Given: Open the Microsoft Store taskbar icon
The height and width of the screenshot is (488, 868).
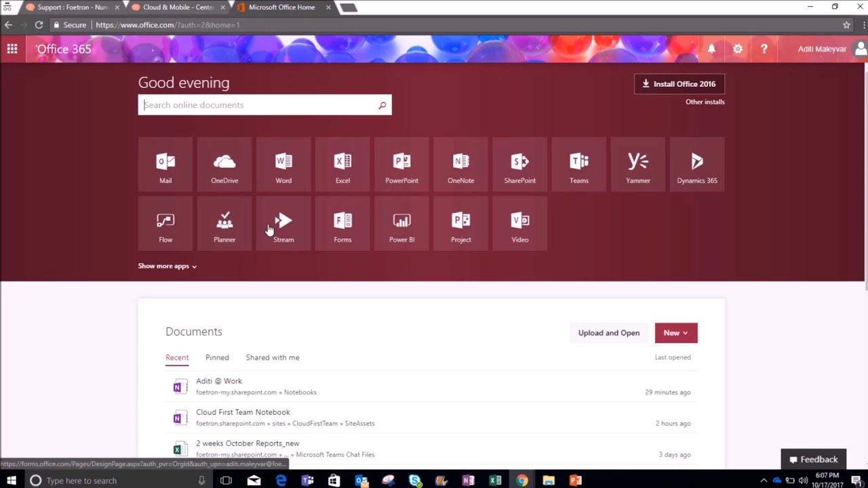Looking at the screenshot, I should 334,480.
